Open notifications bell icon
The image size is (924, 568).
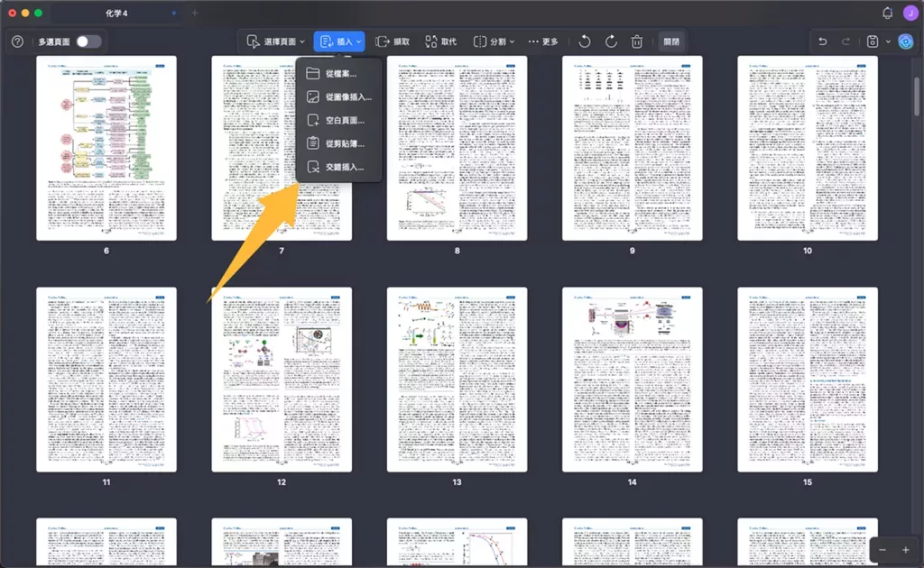[x=888, y=13]
